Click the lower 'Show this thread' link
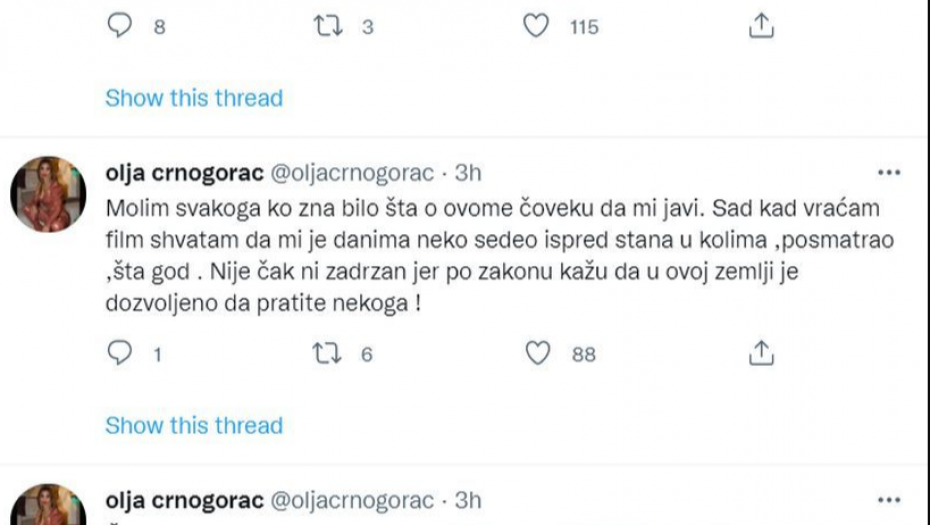This screenshot has width=930, height=525. pos(194,425)
